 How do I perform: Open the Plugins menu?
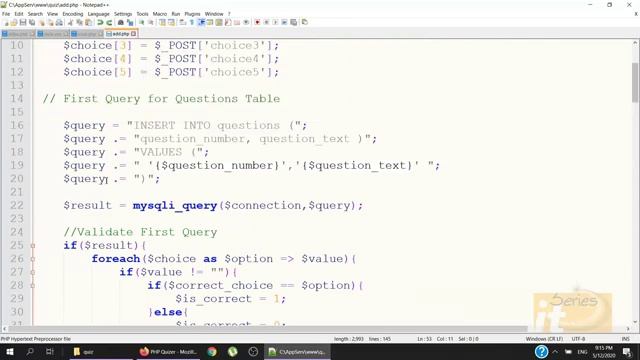pos(192,14)
